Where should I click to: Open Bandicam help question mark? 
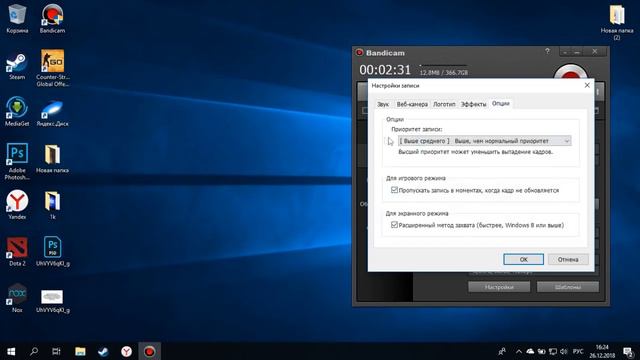pos(547,51)
